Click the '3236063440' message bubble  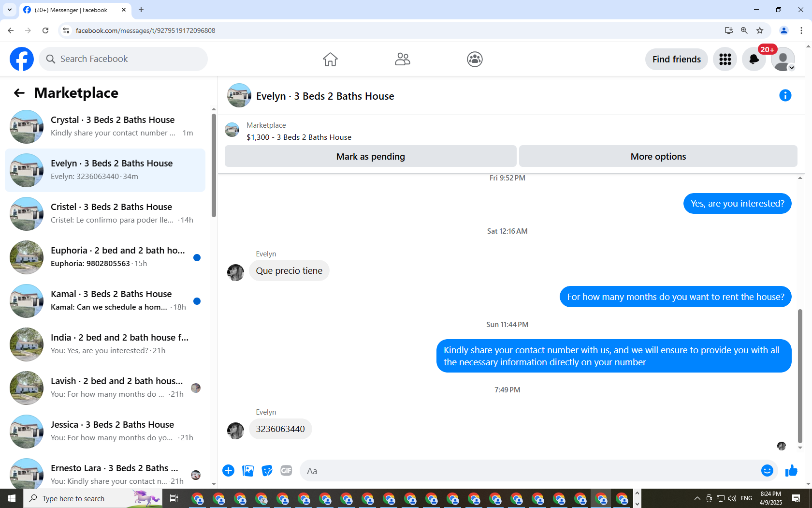click(280, 429)
